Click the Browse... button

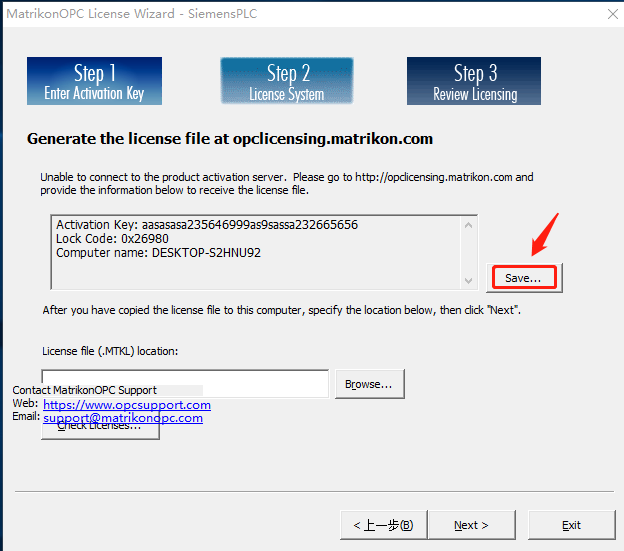[370, 384]
